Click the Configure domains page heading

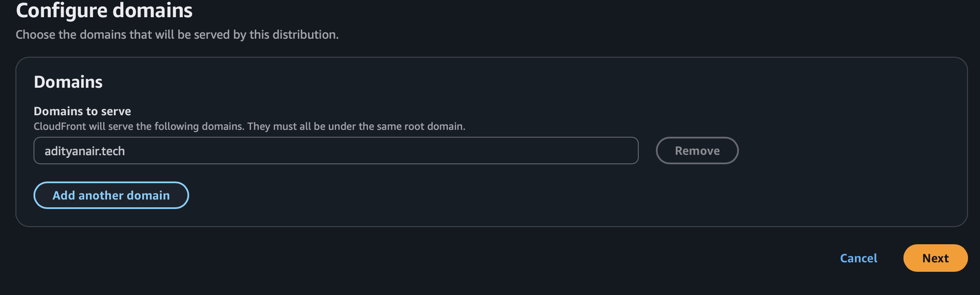point(104,10)
